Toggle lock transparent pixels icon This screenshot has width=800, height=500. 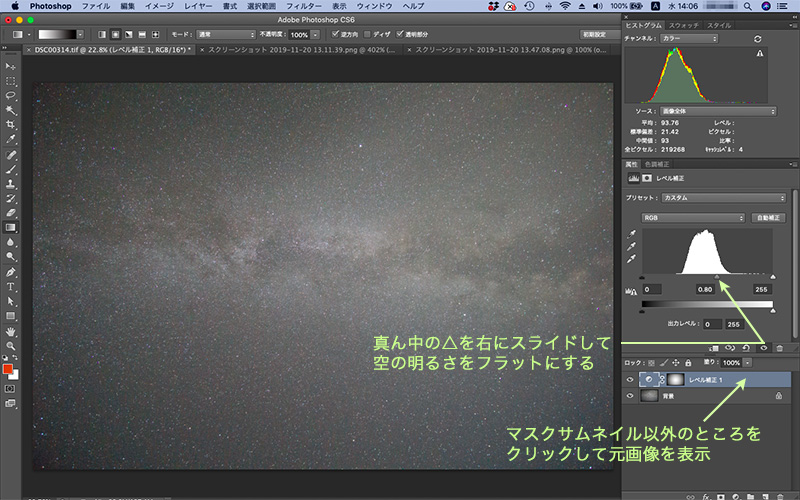pyautogui.click(x=652, y=363)
